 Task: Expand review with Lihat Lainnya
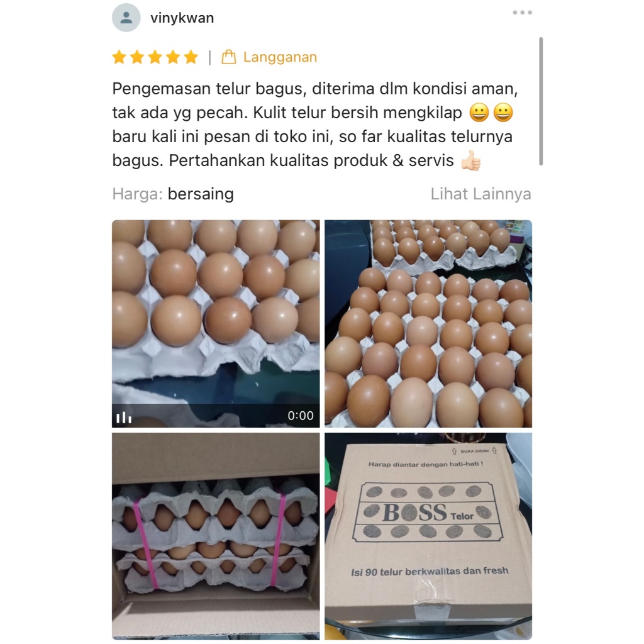[x=480, y=194]
